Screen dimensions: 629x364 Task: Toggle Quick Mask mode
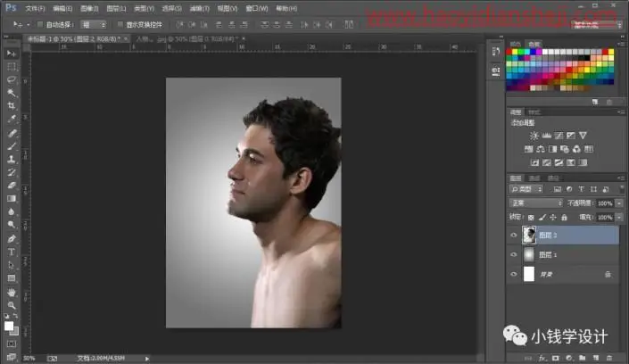[12, 344]
